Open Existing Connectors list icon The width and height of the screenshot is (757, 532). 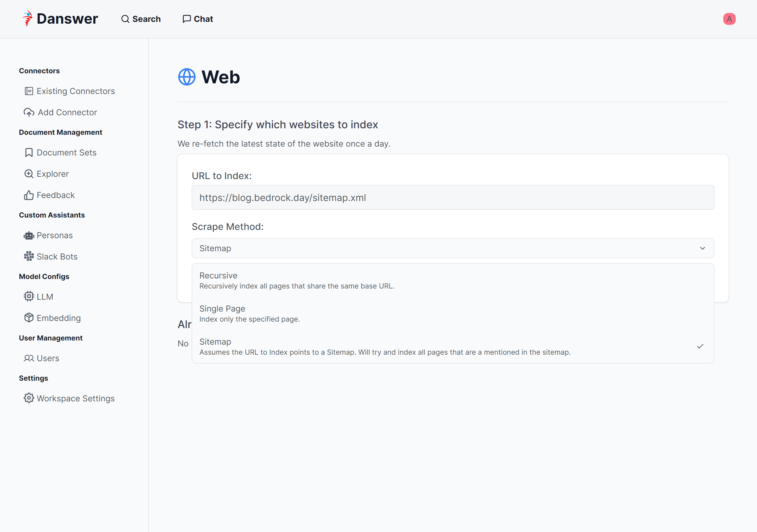coord(29,91)
